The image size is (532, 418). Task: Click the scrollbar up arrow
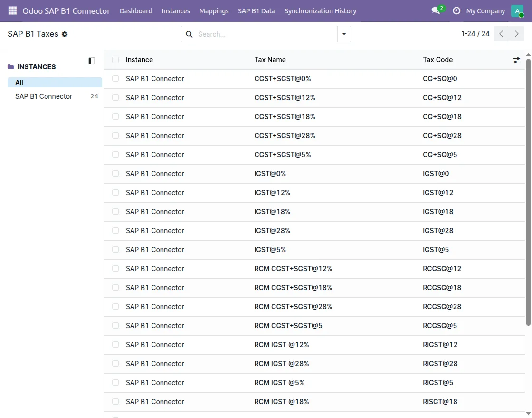528,54
